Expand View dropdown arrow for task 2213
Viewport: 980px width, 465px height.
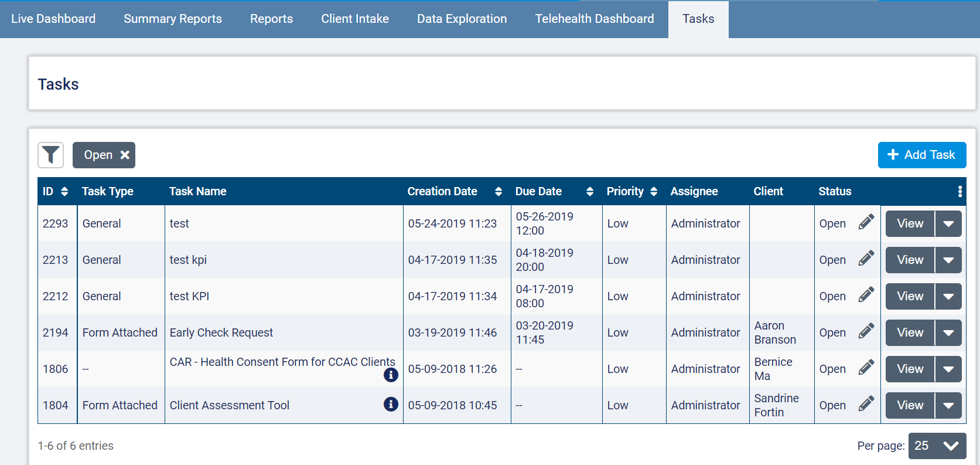coord(948,260)
